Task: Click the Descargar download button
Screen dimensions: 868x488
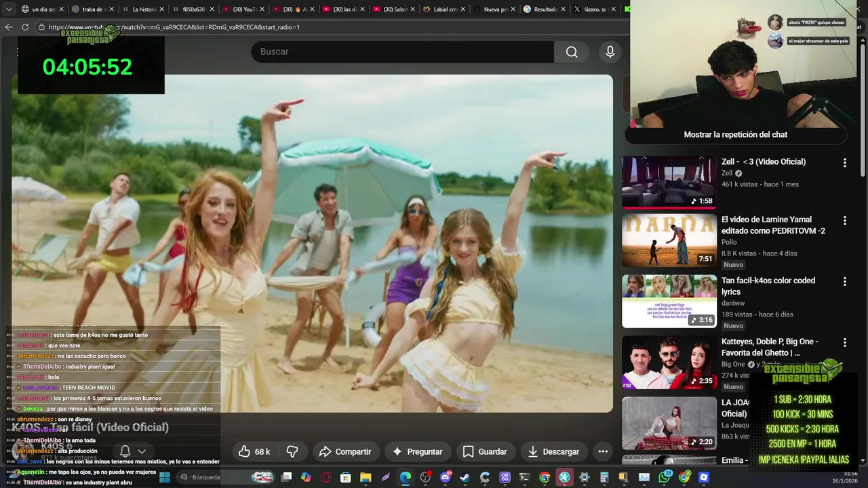Action: (x=553, y=451)
